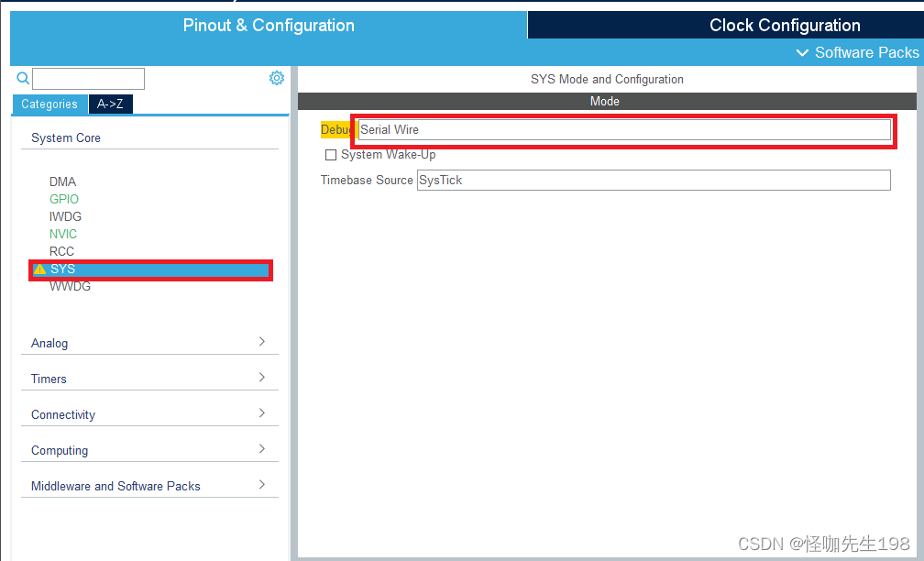Viewport: 924px width, 561px height.
Task: Click the SYS Mode and Configuration title
Action: tap(607, 80)
